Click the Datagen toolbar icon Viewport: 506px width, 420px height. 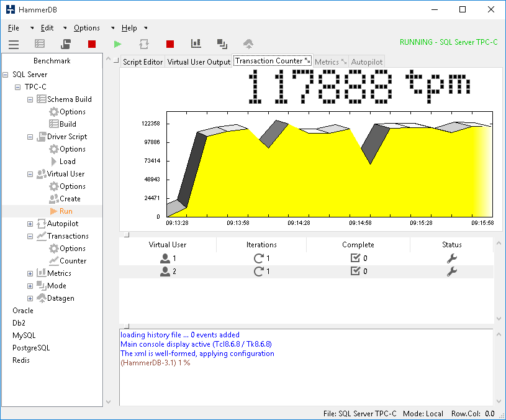point(248,44)
